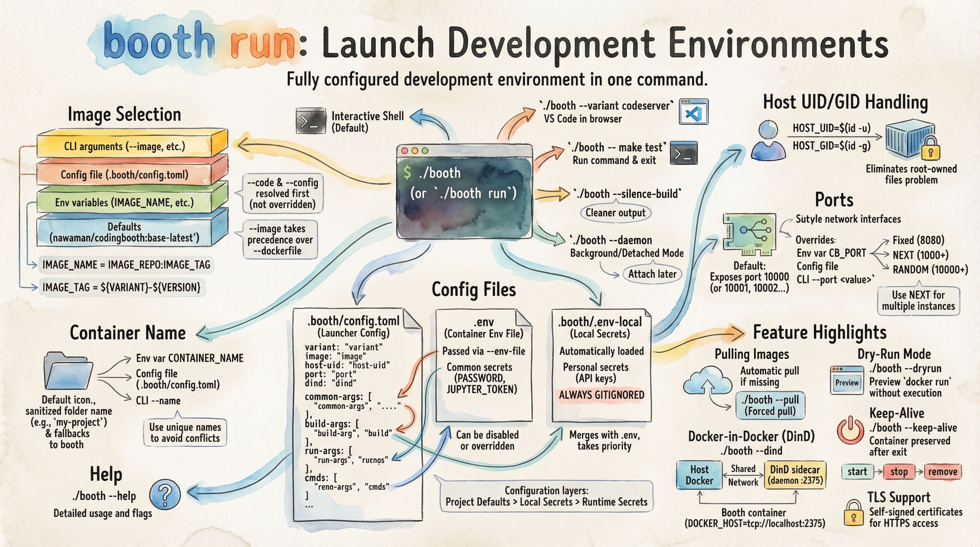This screenshot has height=547, width=980.
Task: Click the red power icon beside Keep-Alive
Action: click(850, 430)
